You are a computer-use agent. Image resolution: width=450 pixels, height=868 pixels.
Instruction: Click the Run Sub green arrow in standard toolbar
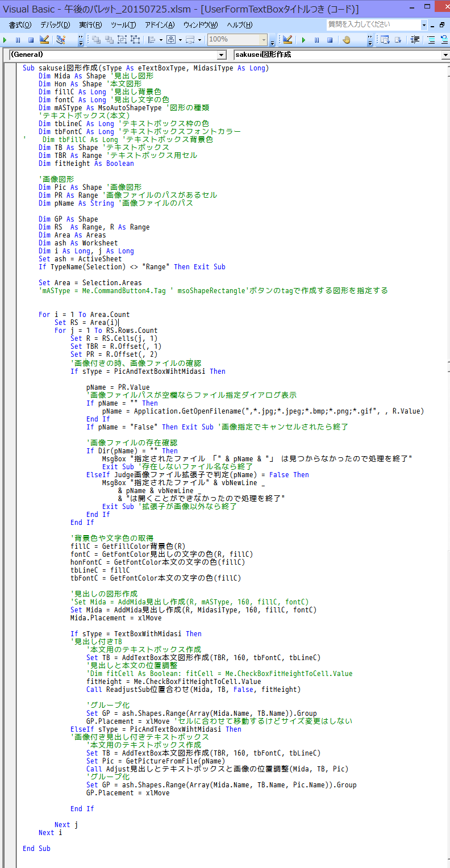(5, 40)
